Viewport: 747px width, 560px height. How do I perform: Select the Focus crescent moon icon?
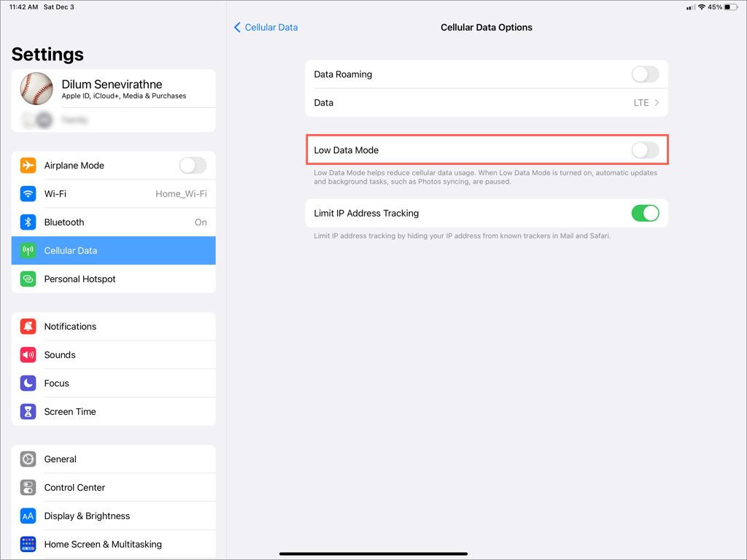pyautogui.click(x=28, y=383)
